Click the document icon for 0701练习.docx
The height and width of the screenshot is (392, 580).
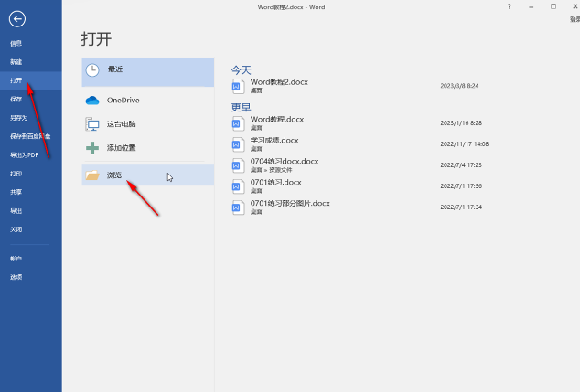(x=238, y=186)
